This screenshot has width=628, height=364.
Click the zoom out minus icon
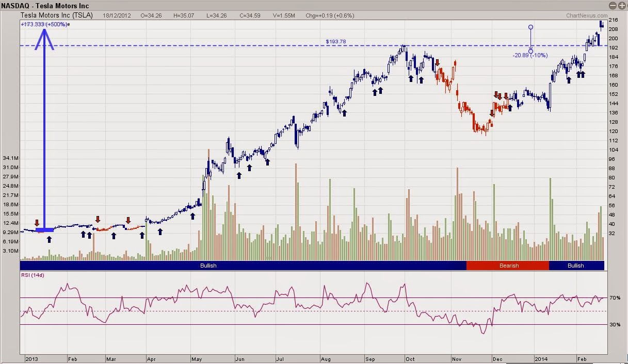pos(613,5)
